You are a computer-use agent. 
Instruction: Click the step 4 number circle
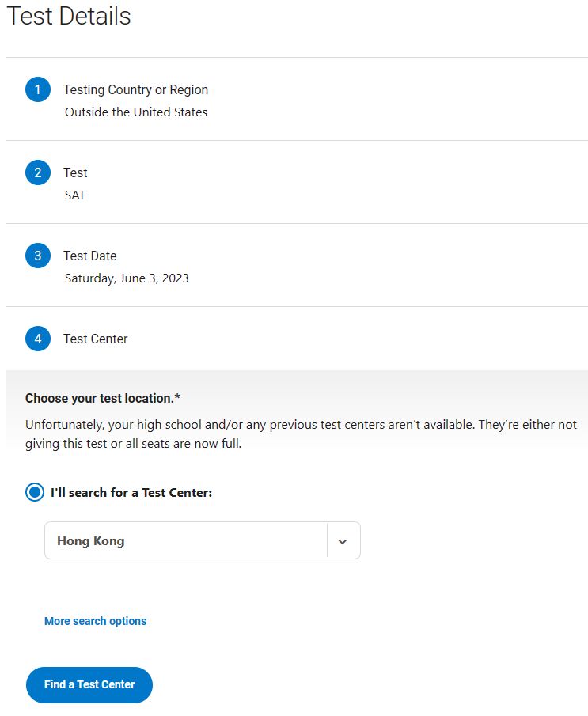coord(38,339)
